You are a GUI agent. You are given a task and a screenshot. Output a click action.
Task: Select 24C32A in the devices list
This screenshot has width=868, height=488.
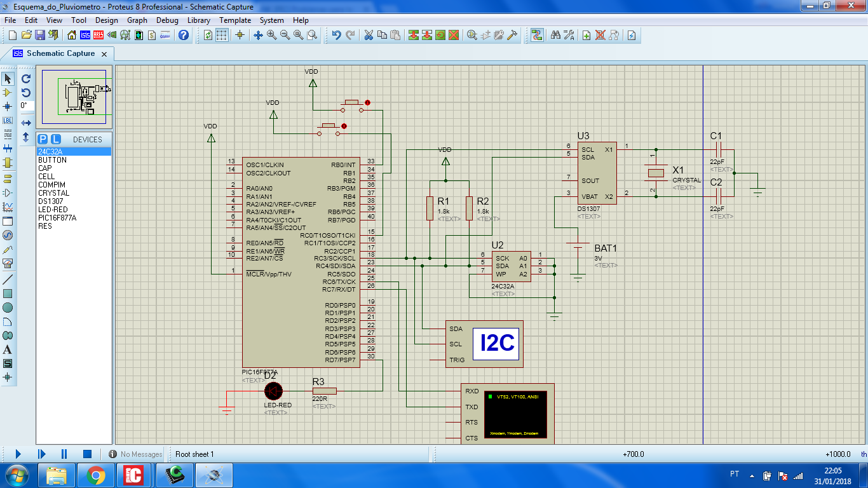pyautogui.click(x=74, y=151)
